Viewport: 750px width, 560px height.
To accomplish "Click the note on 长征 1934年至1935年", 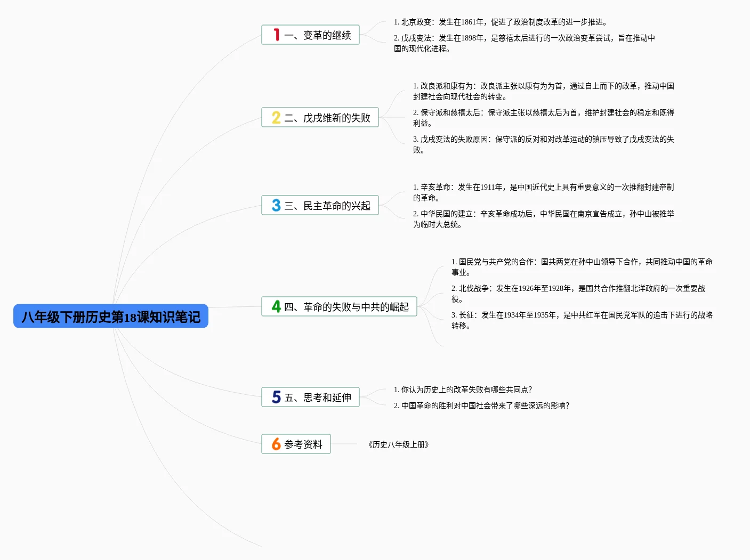I will click(582, 320).
